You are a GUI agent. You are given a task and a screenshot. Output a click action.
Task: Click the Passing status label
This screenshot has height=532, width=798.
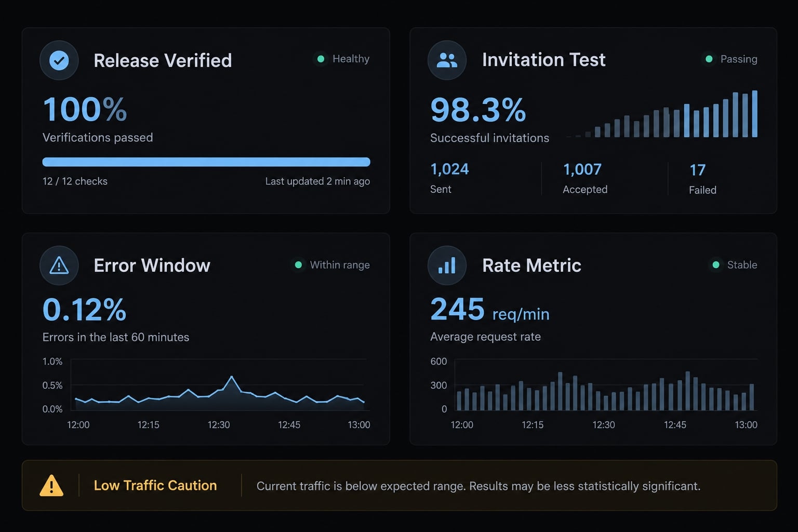point(739,59)
